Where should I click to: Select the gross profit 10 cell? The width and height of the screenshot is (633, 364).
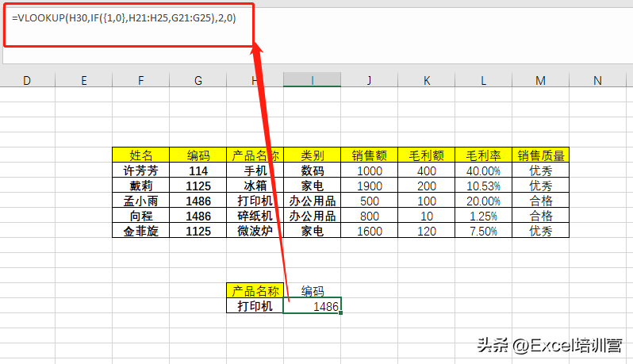426,216
